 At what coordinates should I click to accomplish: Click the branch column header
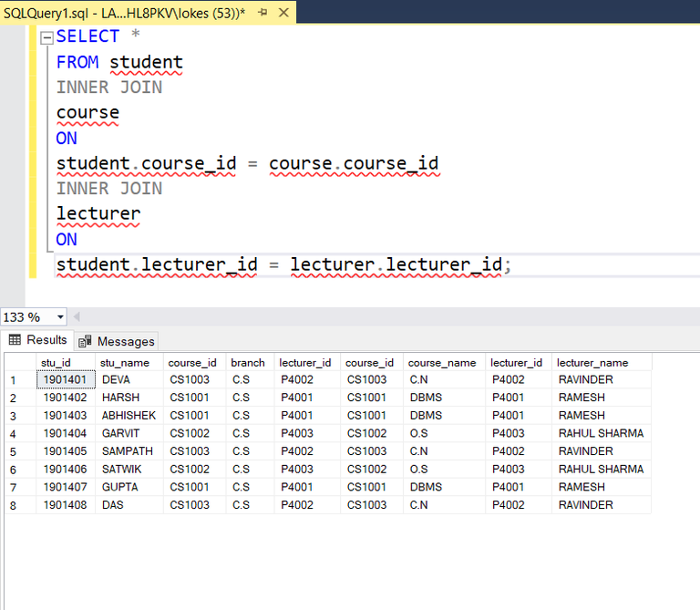click(250, 362)
